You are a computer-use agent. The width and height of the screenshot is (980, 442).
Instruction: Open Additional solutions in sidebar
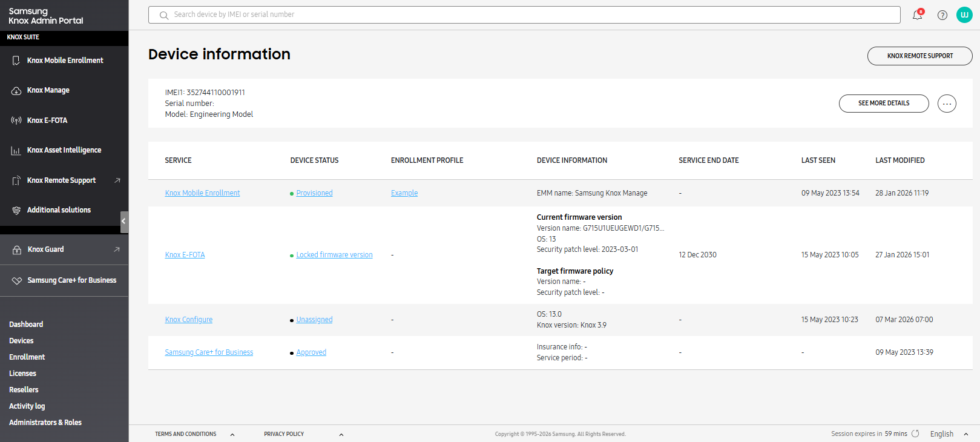59,210
